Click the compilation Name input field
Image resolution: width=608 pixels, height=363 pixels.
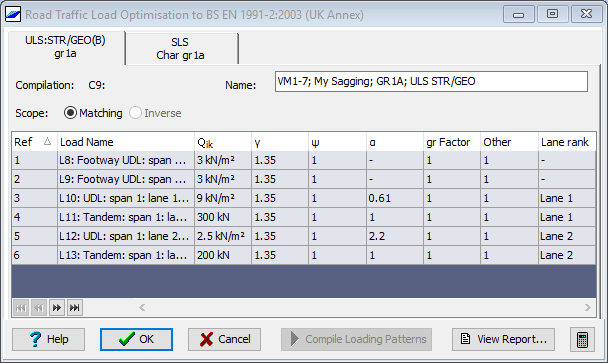pos(431,81)
